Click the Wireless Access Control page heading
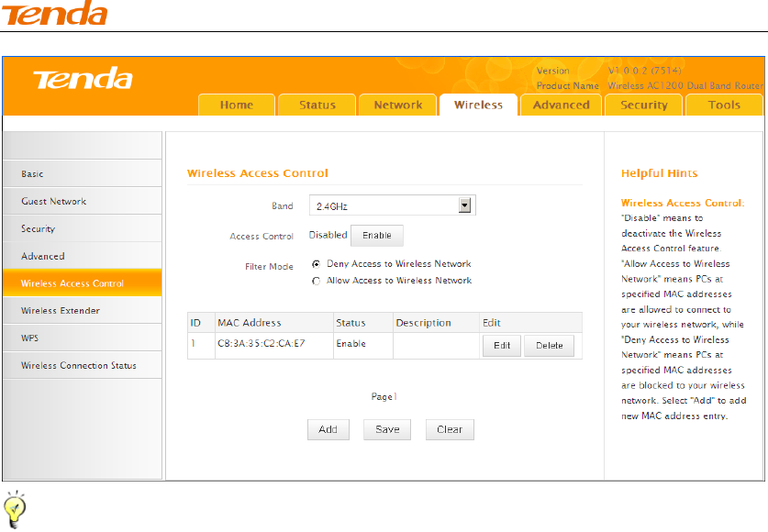768x532 pixels. pos(258,173)
